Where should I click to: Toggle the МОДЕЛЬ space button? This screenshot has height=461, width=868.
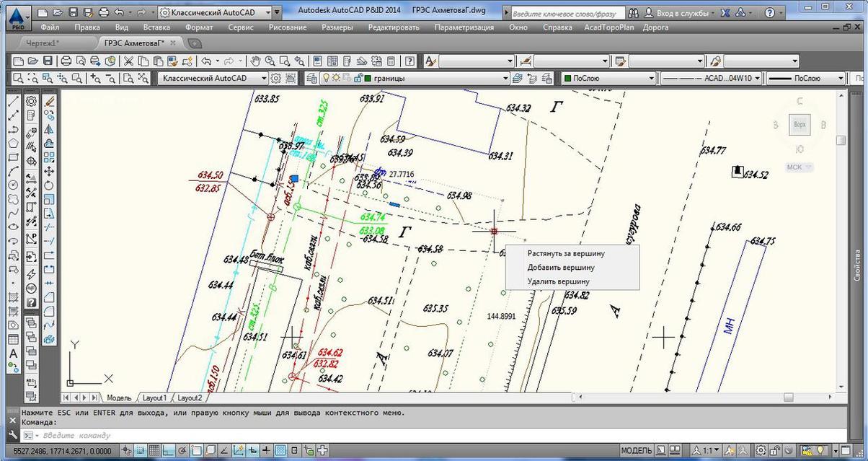637,451
